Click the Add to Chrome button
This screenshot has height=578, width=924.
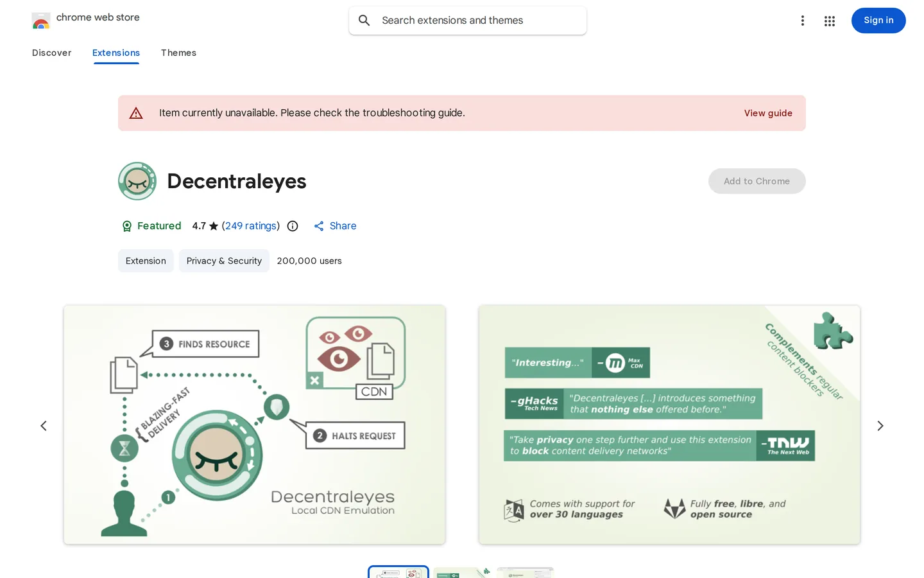pos(757,181)
